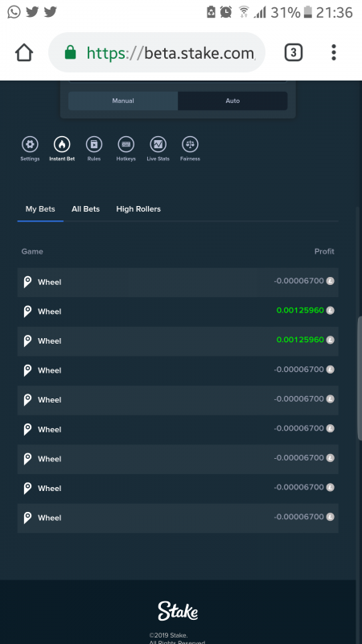The height and width of the screenshot is (644, 362).
Task: Tap the first Twitter notification icon
Action: [x=32, y=12]
